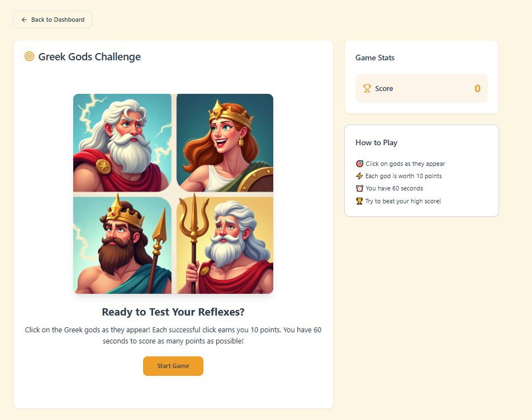Click the 'Each god is worth 10 points' text
This screenshot has height=420, width=532.
coord(403,176)
